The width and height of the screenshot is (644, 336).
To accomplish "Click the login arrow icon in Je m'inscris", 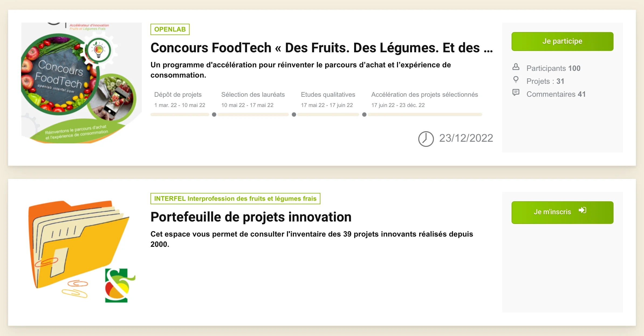I will (582, 210).
